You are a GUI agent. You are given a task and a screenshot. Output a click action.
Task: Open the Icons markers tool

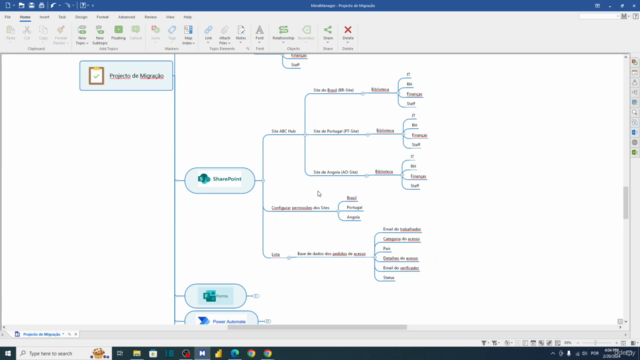click(156, 33)
